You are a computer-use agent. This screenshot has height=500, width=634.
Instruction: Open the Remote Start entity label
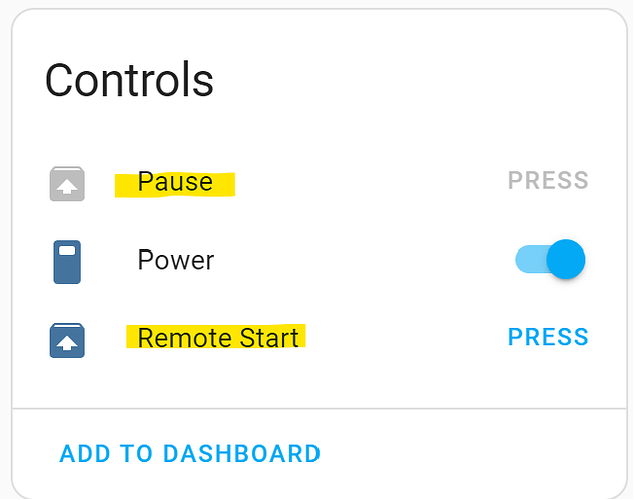click(218, 338)
